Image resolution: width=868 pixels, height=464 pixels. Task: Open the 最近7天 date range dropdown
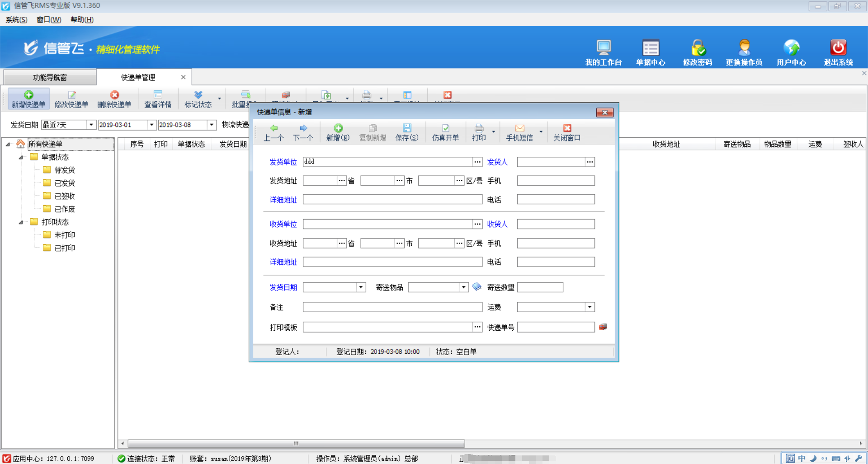tap(91, 125)
